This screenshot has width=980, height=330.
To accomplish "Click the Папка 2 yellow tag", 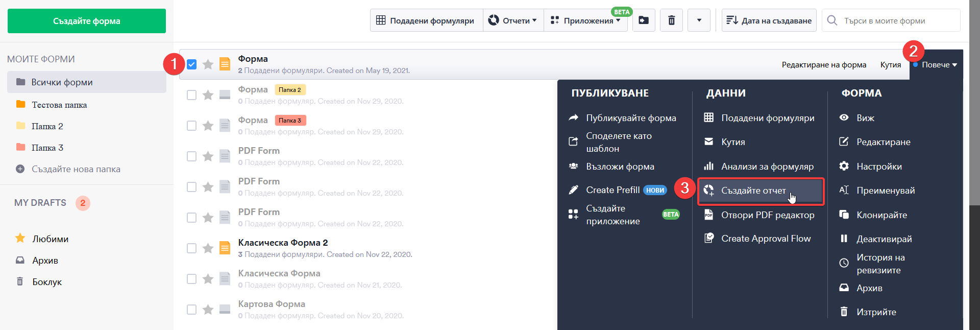I will click(290, 90).
